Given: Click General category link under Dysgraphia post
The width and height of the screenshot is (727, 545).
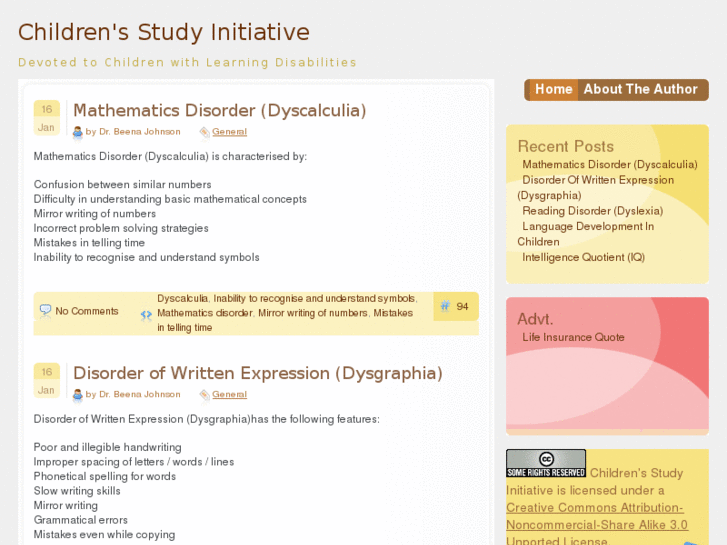Looking at the screenshot, I should [x=230, y=394].
